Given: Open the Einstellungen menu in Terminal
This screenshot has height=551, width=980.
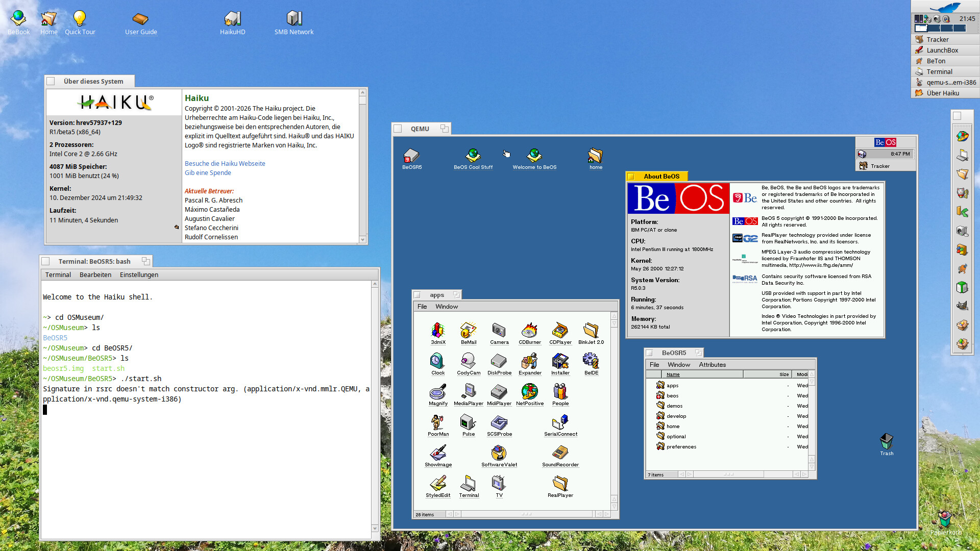Looking at the screenshot, I should [x=139, y=275].
